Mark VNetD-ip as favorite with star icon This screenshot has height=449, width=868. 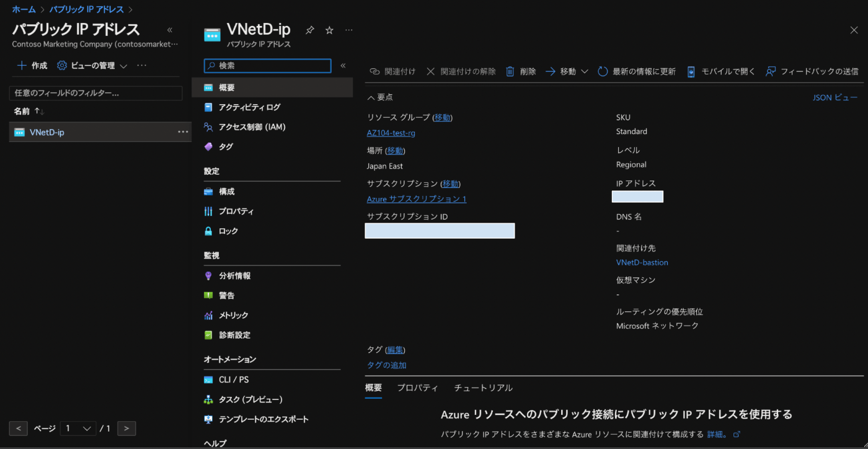pos(329,30)
